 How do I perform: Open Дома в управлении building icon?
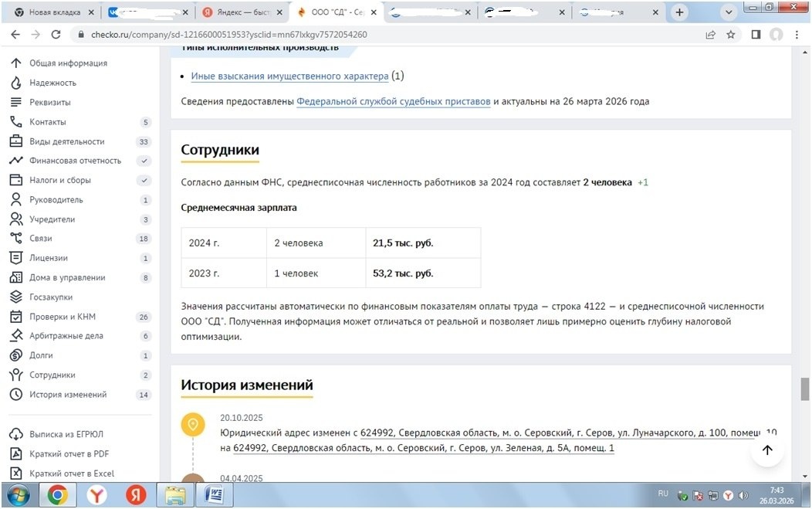(x=16, y=277)
